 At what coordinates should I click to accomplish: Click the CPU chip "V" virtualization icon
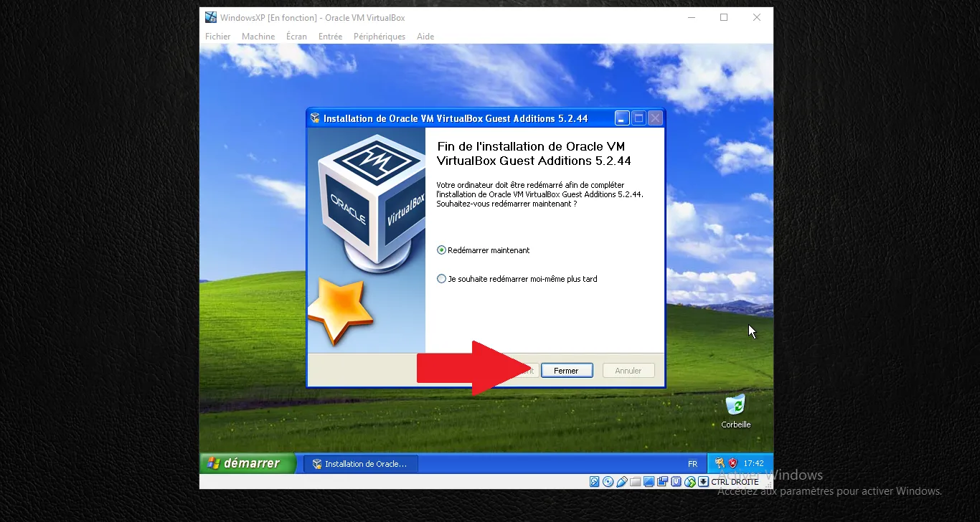[676, 482]
